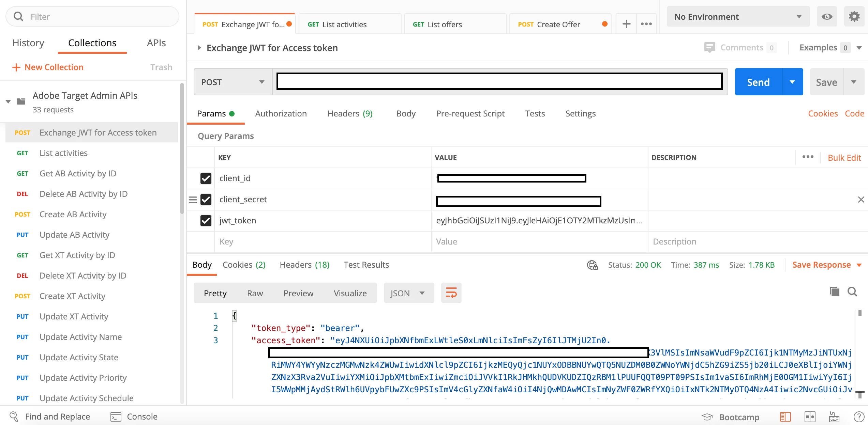The image size is (868, 425).
Task: Open the POST method dropdown
Action: (233, 82)
